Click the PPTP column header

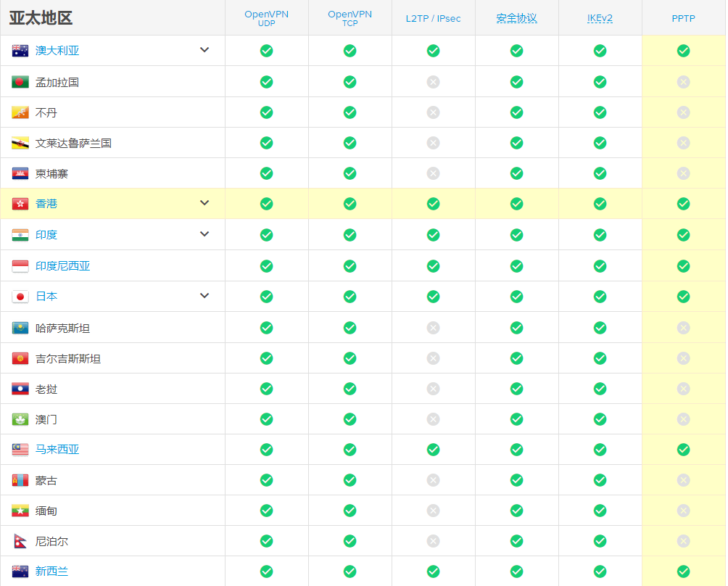click(684, 19)
